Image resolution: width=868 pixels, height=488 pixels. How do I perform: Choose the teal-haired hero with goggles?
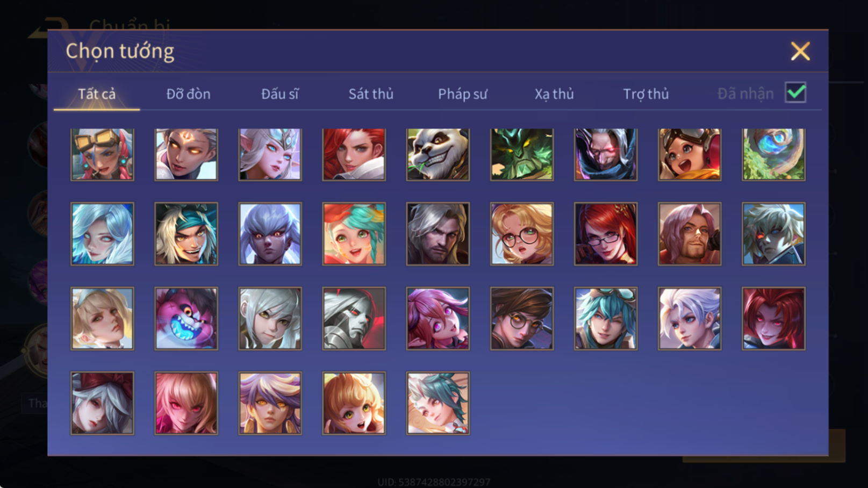(605, 318)
